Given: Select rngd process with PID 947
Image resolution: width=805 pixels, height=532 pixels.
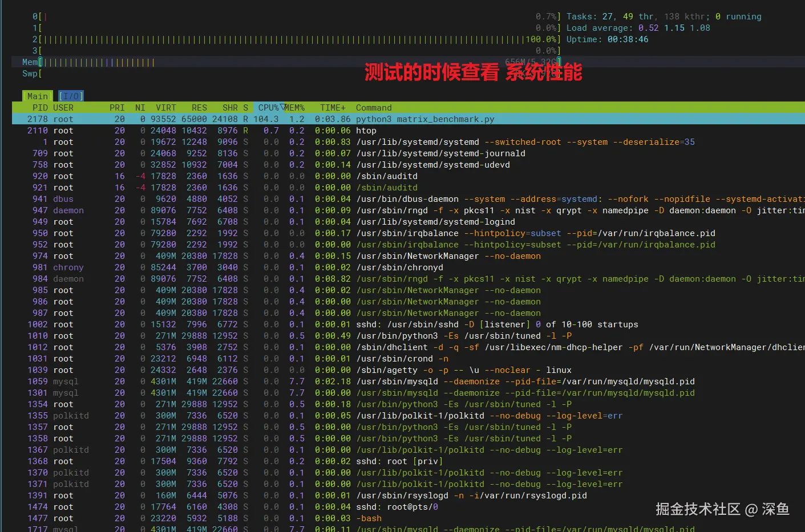Looking at the screenshot, I should pos(408,210).
